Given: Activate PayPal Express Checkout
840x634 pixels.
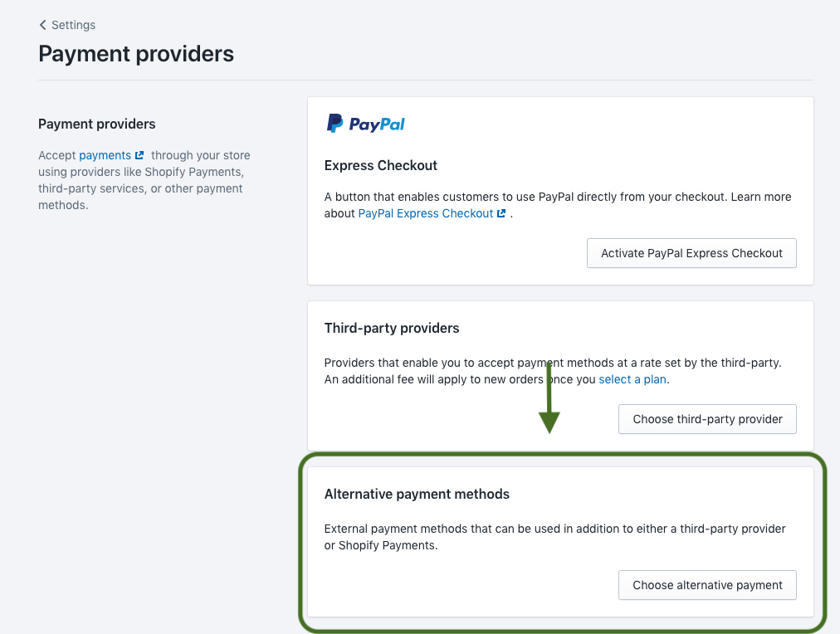Looking at the screenshot, I should point(691,253).
